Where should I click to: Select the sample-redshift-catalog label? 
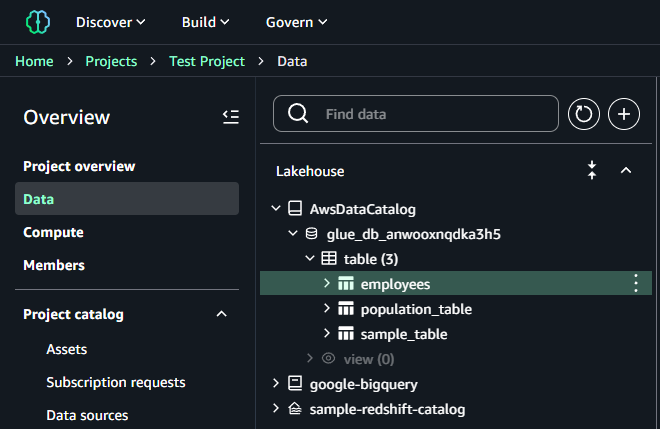coord(387,409)
